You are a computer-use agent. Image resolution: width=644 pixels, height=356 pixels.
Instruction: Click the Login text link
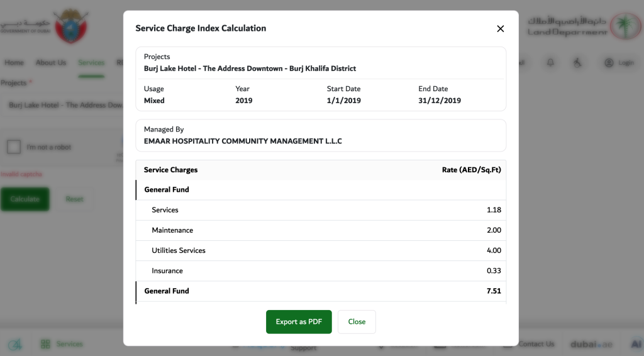pos(626,63)
